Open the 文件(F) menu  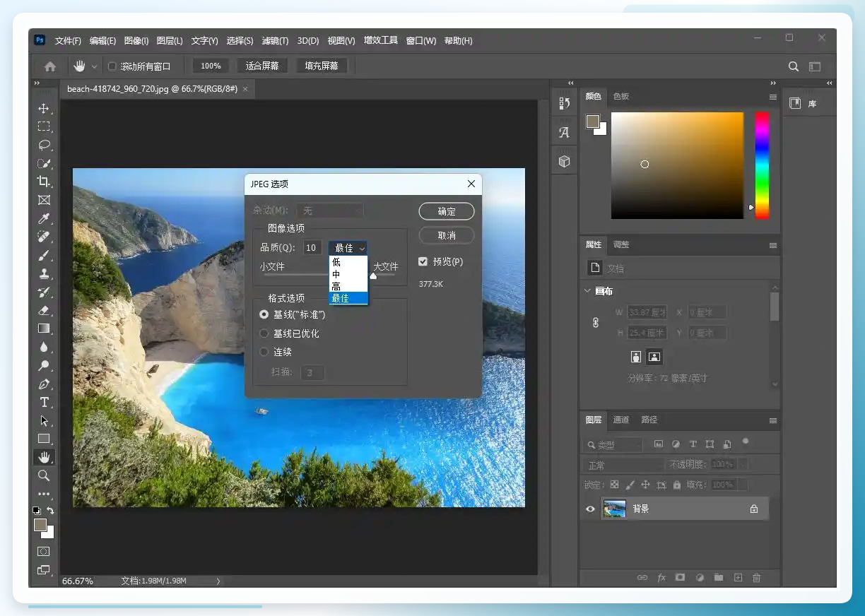(68, 41)
